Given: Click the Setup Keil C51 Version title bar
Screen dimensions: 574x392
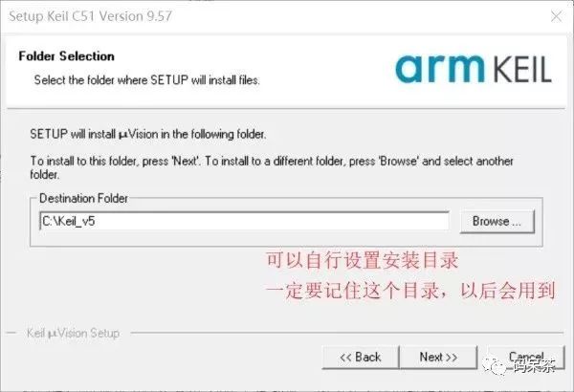Looking at the screenshot, I should 90,16.
